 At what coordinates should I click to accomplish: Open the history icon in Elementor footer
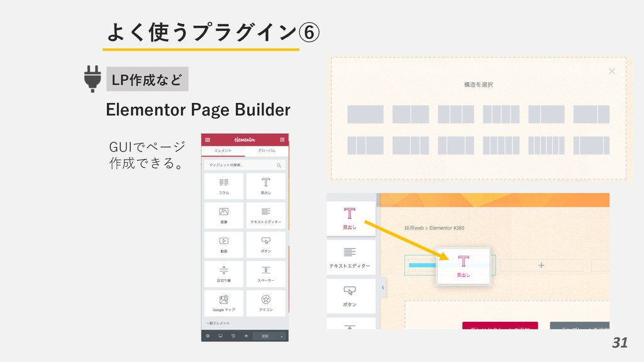point(233,336)
